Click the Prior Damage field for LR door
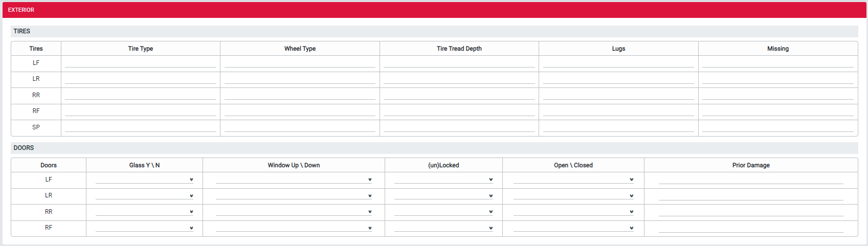The height and width of the screenshot is (246, 868). pyautogui.click(x=751, y=195)
